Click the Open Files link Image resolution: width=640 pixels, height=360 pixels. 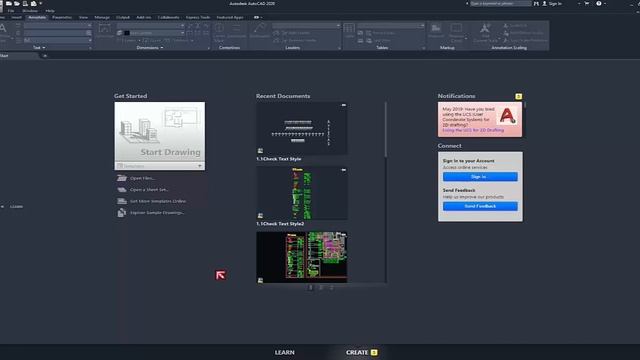(x=142, y=178)
